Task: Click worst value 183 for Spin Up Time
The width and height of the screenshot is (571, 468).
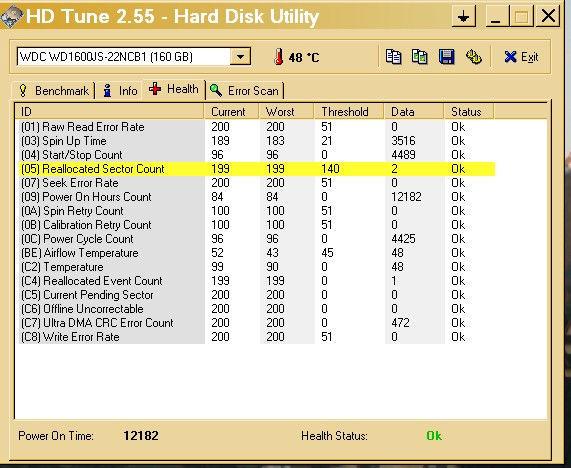Action: pos(275,141)
